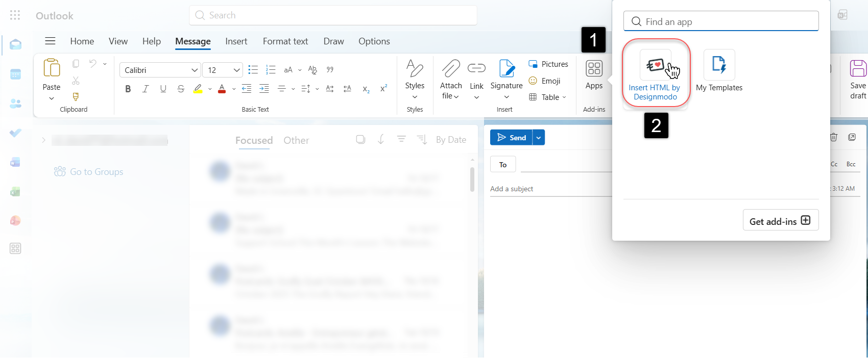The width and height of the screenshot is (868, 358).
Task: Switch to the Options tab
Action: 374,41
